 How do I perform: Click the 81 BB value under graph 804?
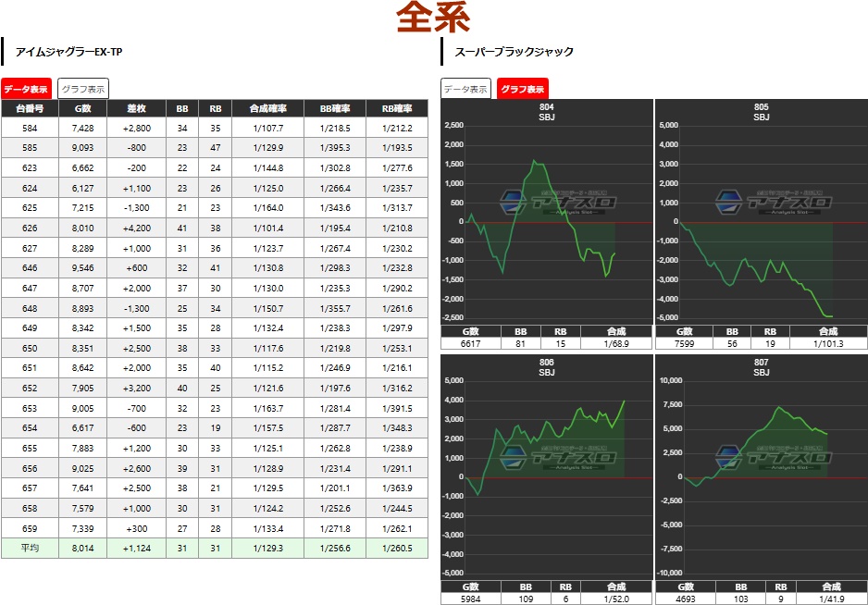coord(520,344)
